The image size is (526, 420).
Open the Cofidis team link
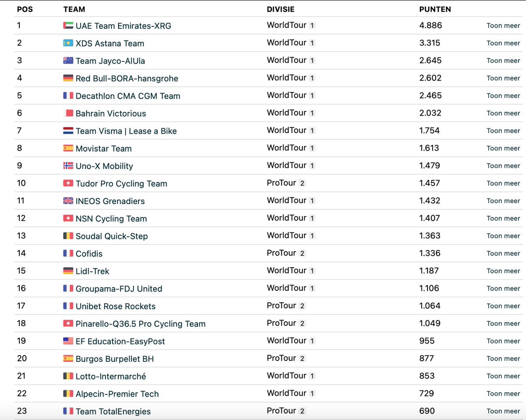[89, 254]
